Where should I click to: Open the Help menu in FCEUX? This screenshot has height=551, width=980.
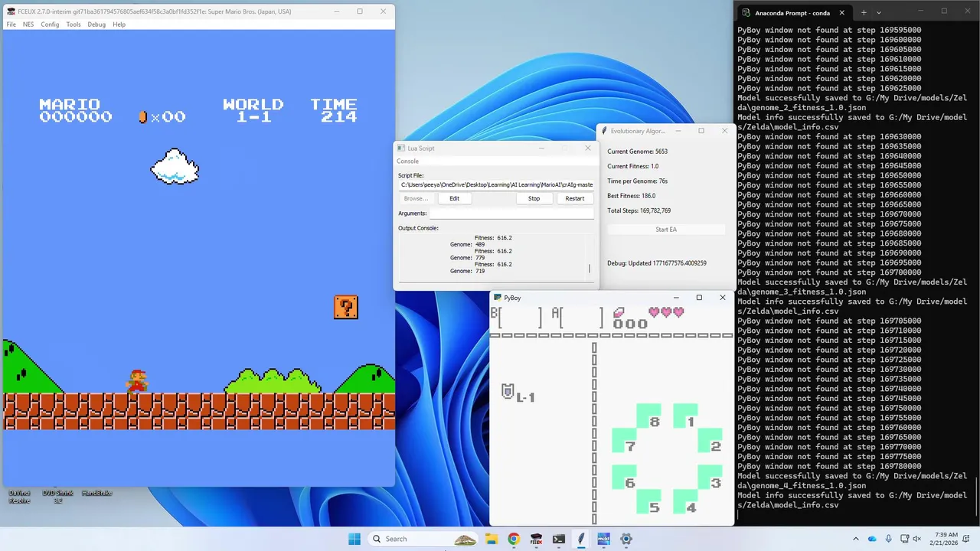click(x=119, y=24)
